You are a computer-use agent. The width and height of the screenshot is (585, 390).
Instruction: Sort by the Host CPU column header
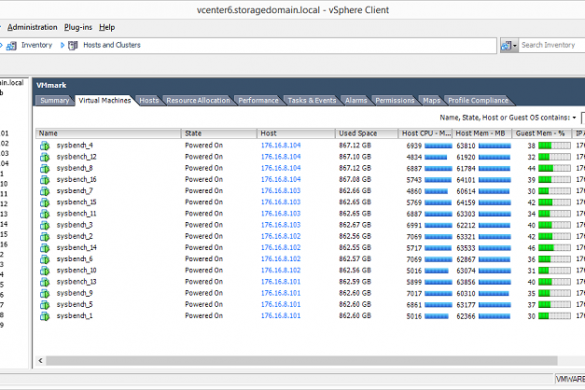(x=425, y=133)
